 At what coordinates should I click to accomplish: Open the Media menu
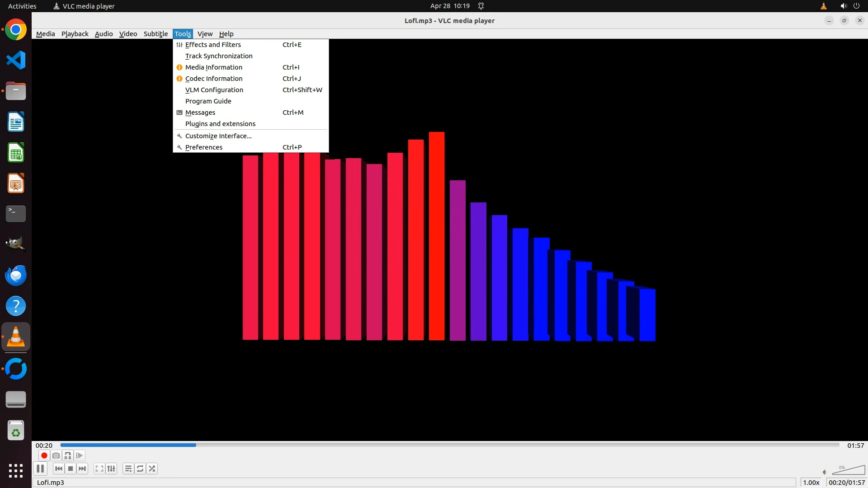pos(45,34)
